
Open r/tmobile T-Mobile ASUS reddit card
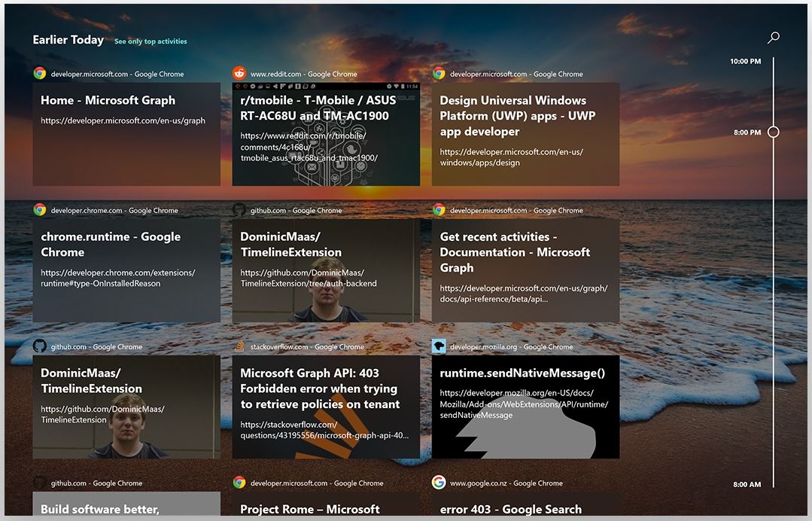point(326,134)
